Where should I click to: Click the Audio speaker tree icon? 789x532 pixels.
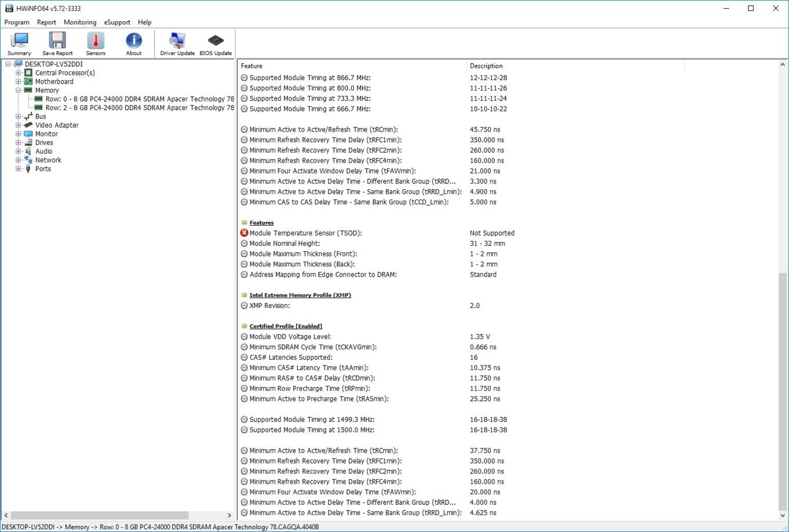click(28, 151)
